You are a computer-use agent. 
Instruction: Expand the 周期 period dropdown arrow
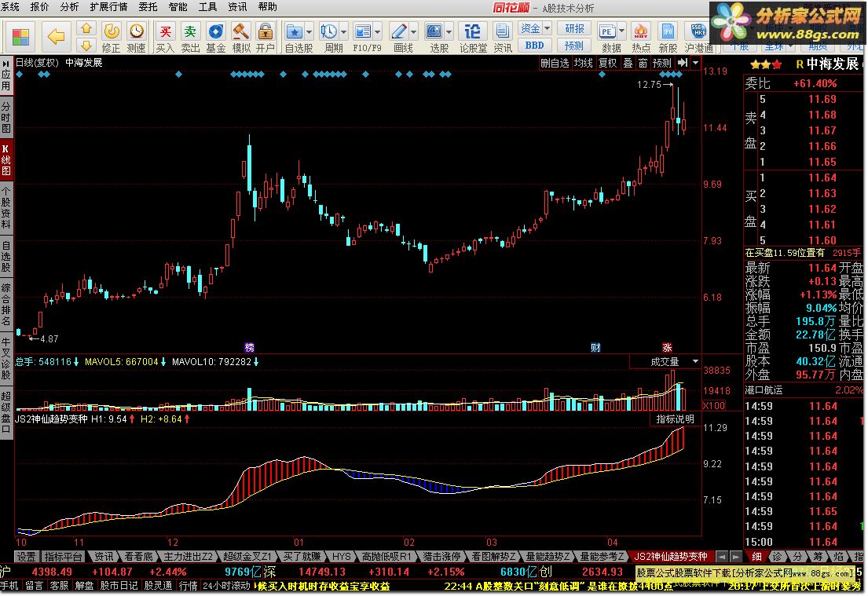[343, 31]
